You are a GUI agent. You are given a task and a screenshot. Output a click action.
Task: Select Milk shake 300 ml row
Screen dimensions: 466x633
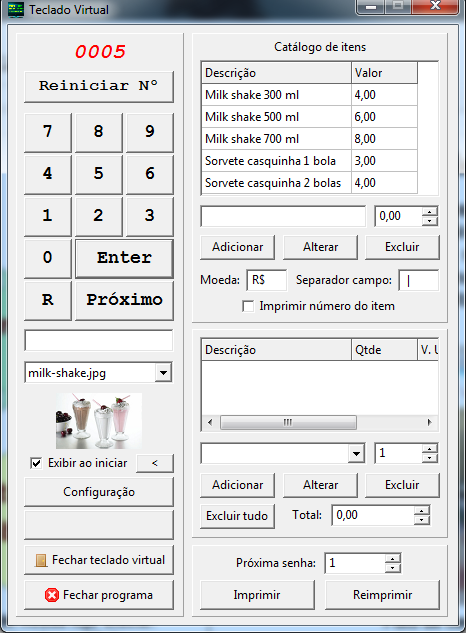click(x=309, y=95)
